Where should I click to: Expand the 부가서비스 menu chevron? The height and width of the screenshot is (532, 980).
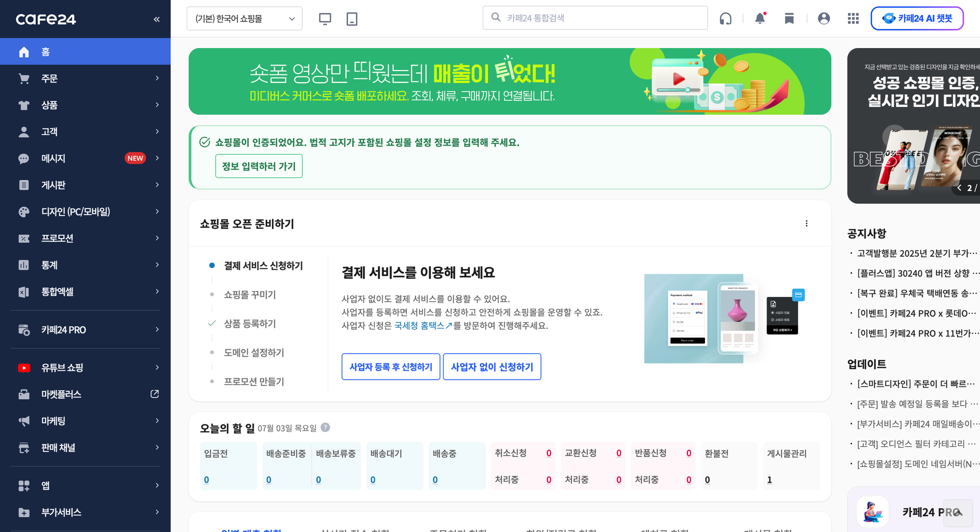pyautogui.click(x=157, y=512)
